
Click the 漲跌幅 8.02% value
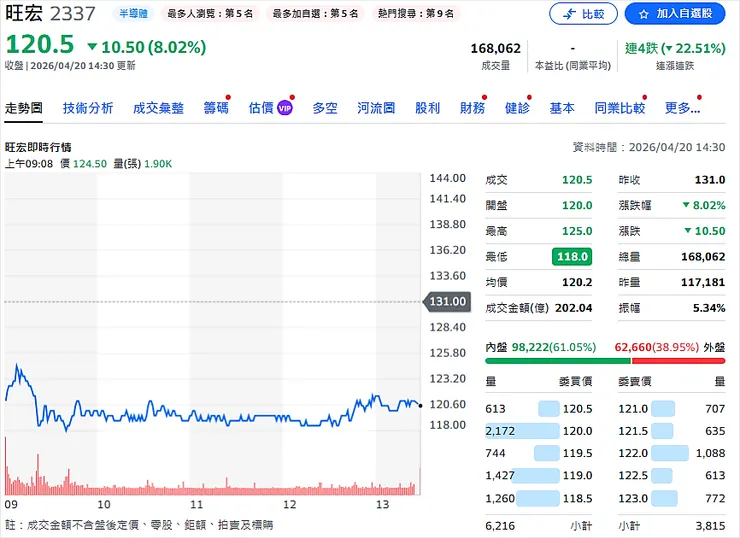(x=704, y=205)
